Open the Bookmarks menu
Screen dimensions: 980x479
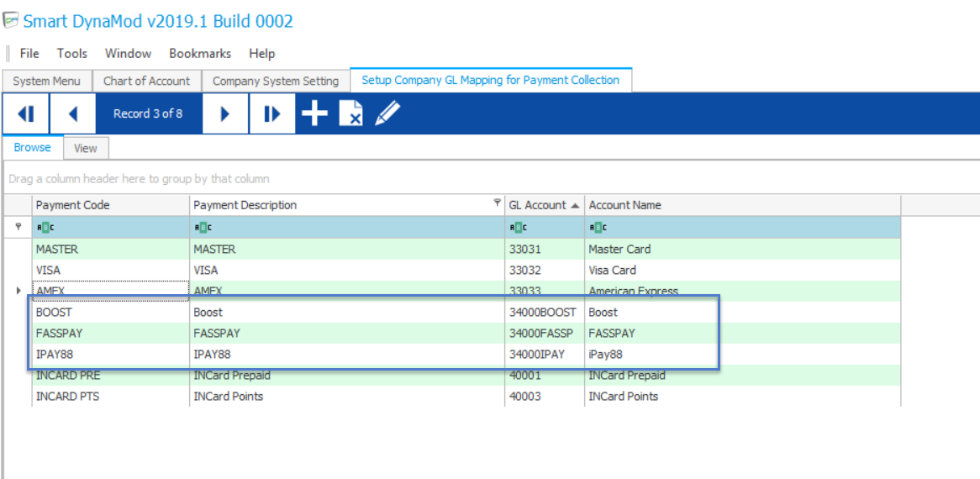pyautogui.click(x=200, y=54)
